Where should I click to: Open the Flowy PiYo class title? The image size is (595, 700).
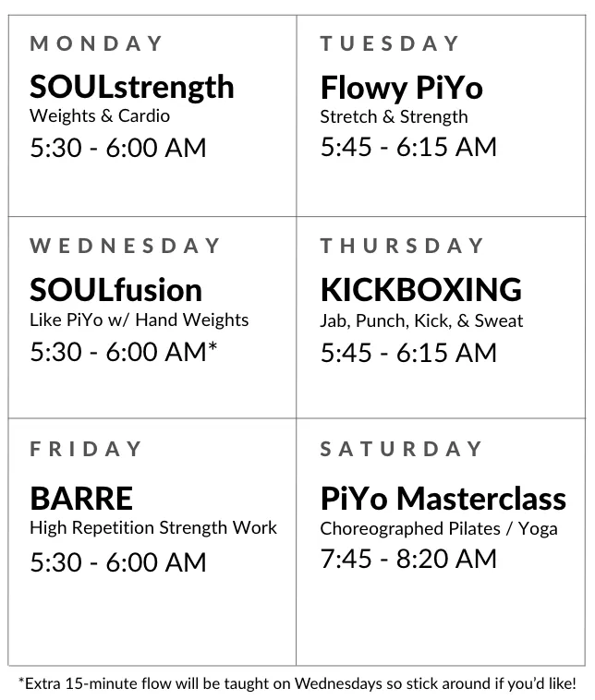(401, 88)
